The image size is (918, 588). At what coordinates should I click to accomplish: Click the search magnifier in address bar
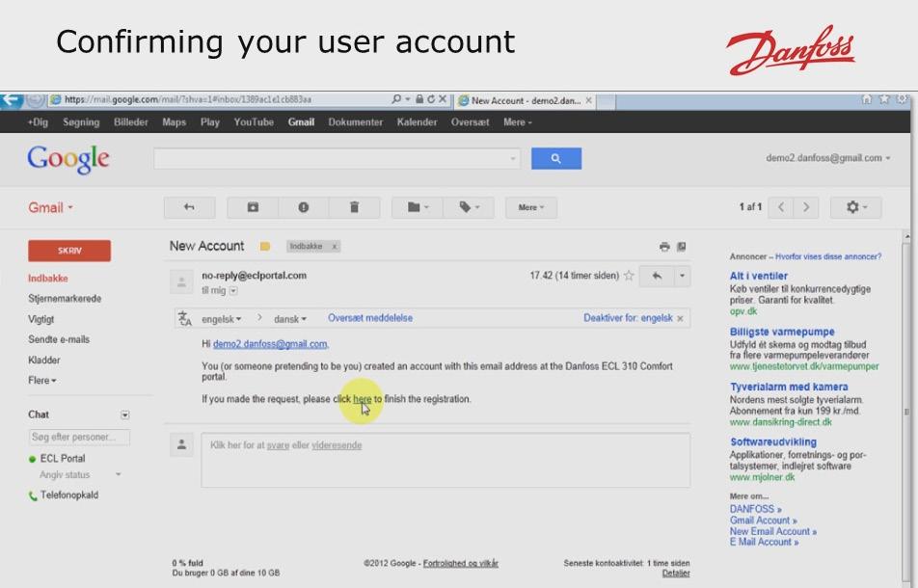[x=396, y=99]
